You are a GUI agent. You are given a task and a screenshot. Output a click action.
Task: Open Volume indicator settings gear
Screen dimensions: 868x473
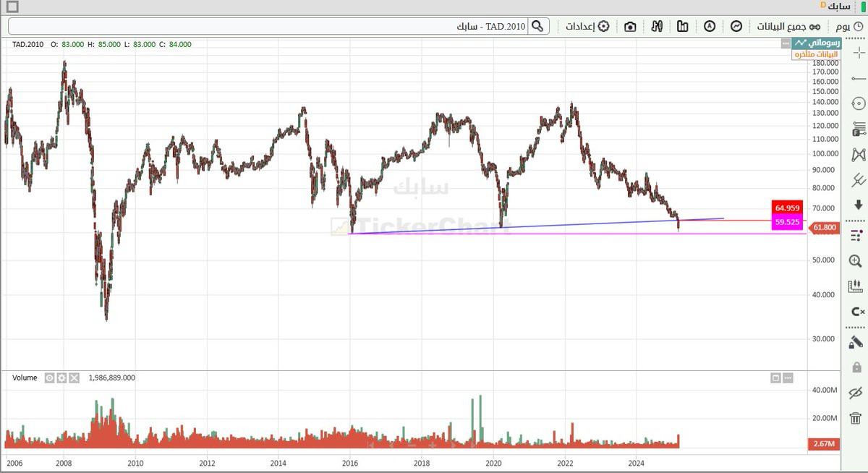pos(61,378)
